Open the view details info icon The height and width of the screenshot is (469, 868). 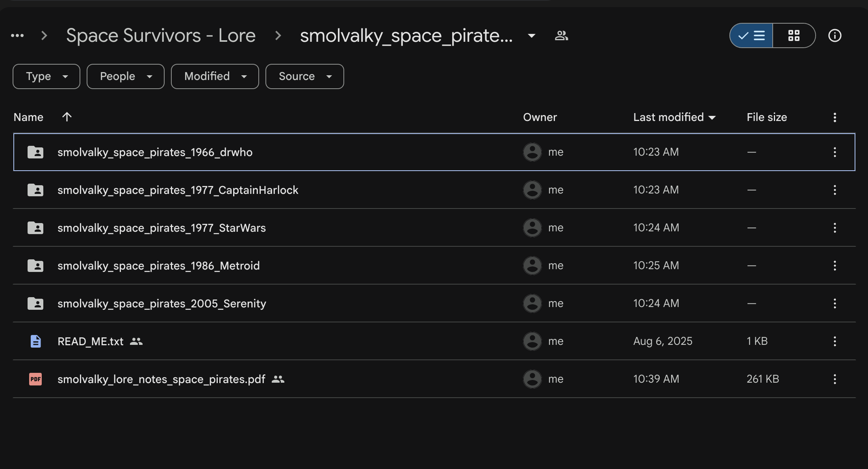click(x=835, y=36)
